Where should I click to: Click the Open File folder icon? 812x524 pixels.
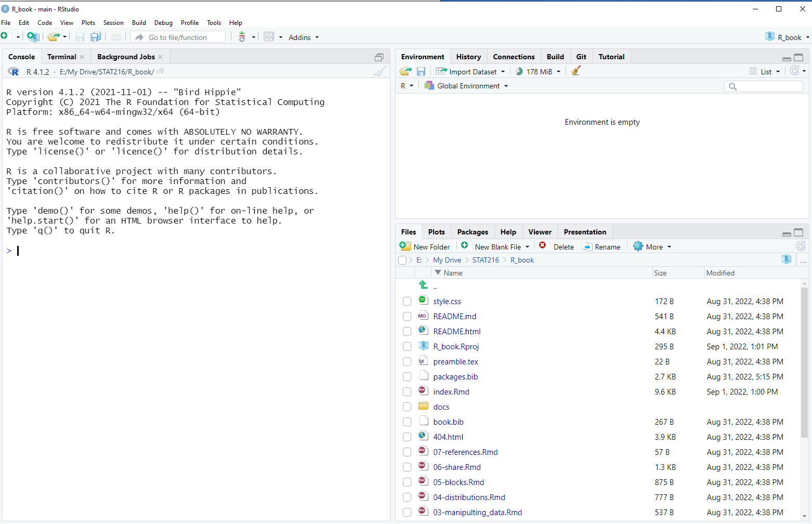[x=54, y=37]
